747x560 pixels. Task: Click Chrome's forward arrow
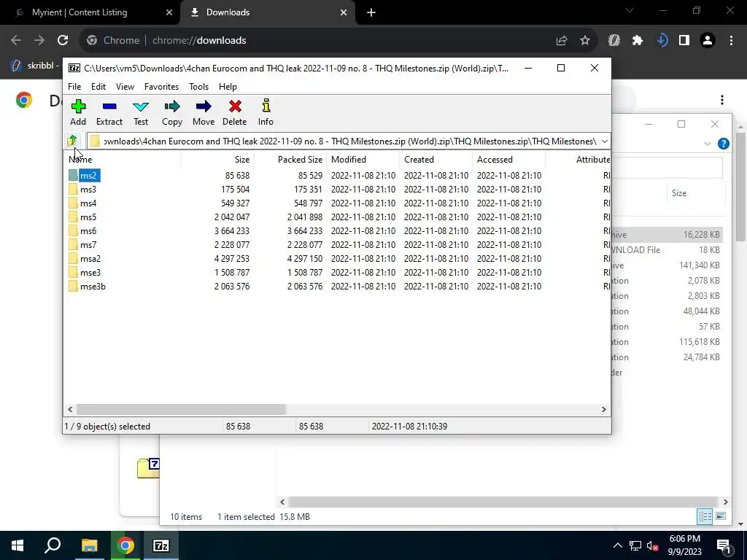(39, 41)
